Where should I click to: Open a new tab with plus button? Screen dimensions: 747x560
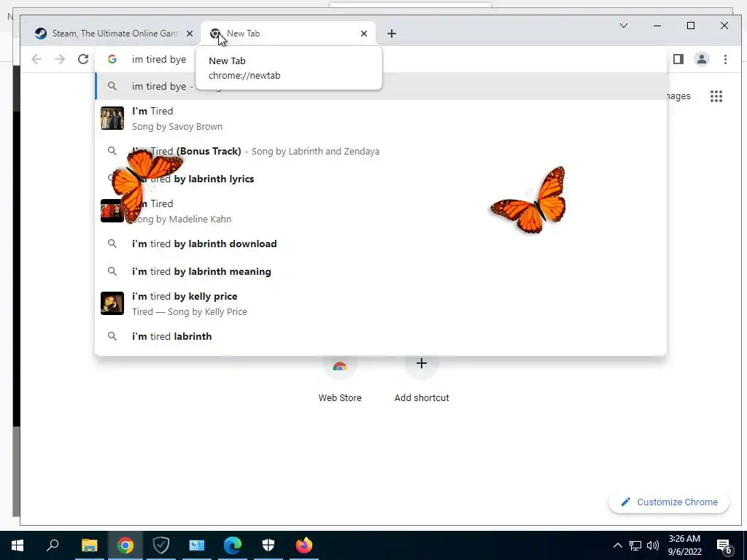pos(392,34)
